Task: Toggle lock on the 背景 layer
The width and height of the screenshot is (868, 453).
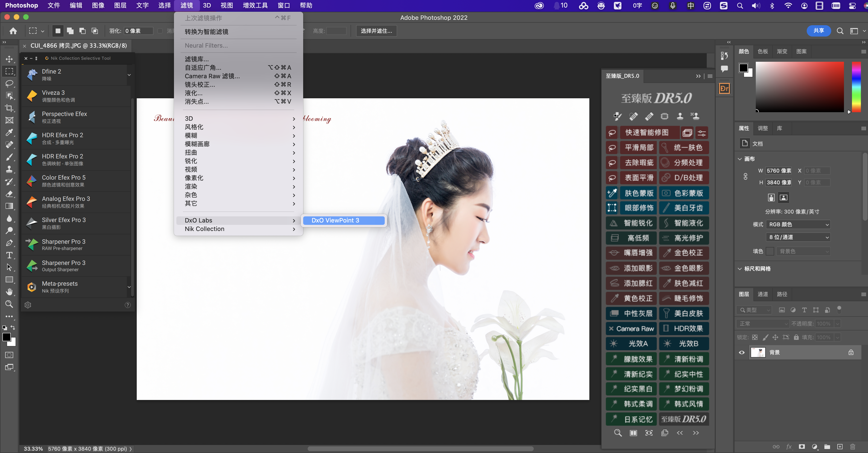Action: tap(851, 352)
